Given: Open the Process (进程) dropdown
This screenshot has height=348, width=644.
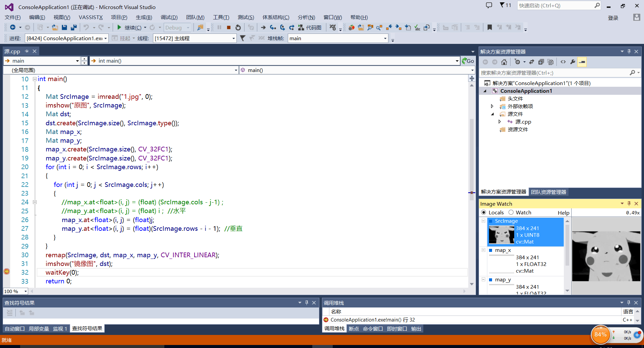Looking at the screenshot, I should (105, 39).
